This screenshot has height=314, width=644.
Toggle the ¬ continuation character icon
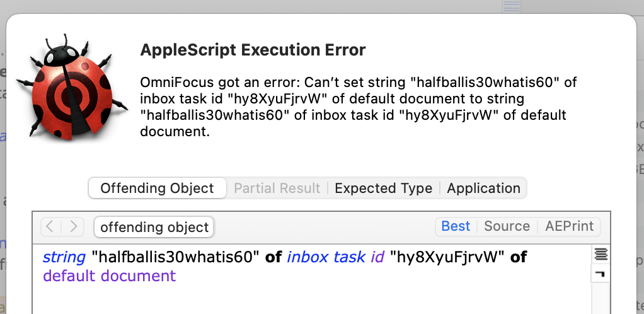601,274
